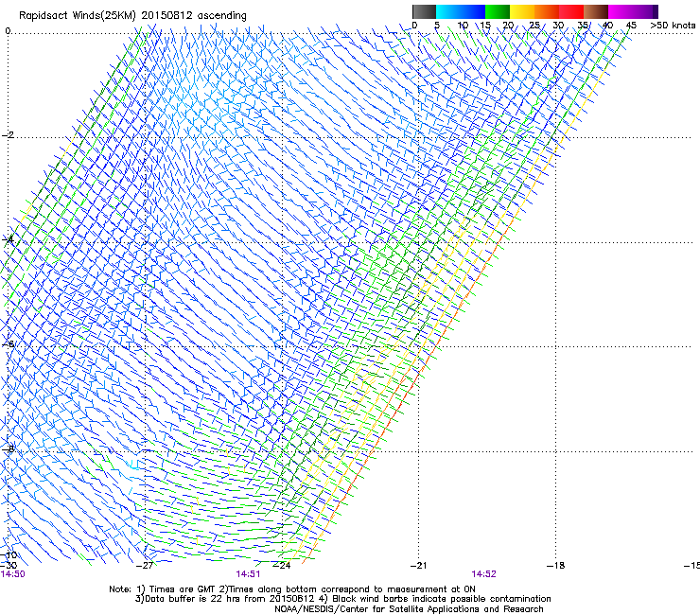
Task: Click the 14:51 time label
Action: [248, 574]
